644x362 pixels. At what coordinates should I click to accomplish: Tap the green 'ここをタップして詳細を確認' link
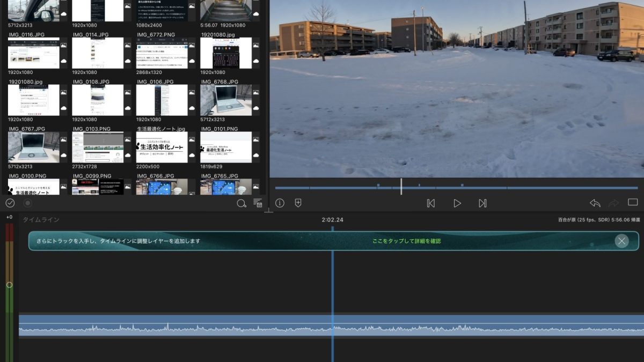click(x=406, y=241)
